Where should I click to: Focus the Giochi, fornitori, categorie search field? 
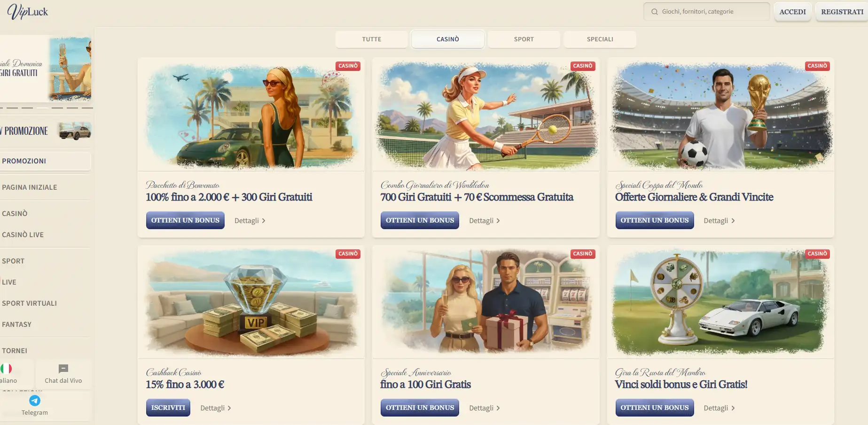[x=707, y=12]
